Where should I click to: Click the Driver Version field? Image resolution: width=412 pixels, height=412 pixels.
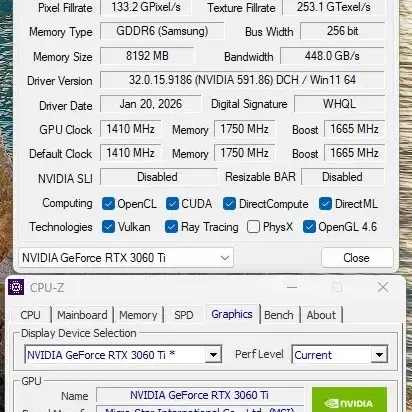pyautogui.click(x=242, y=80)
